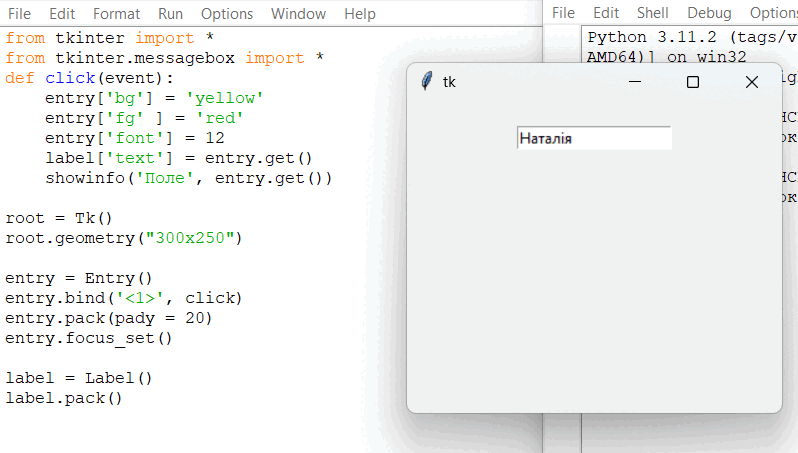Click the 'def click(event):' line
798x453 pixels.
click(89, 78)
